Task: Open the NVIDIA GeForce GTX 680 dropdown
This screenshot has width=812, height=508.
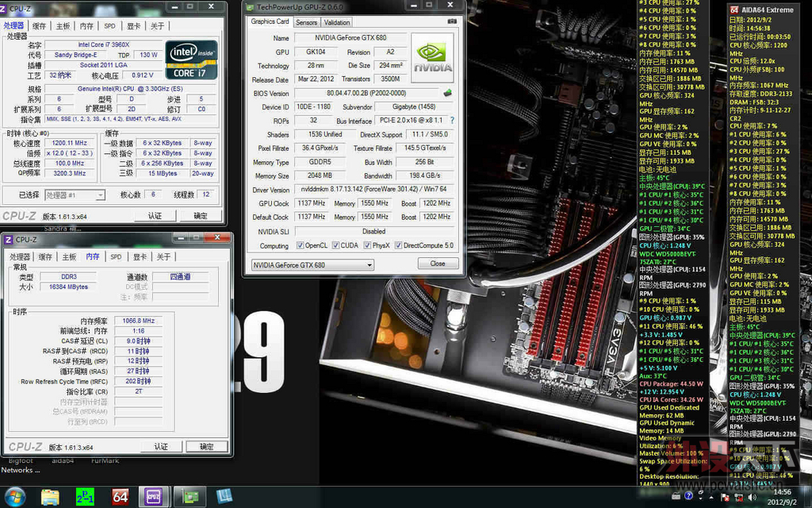Action: point(312,265)
